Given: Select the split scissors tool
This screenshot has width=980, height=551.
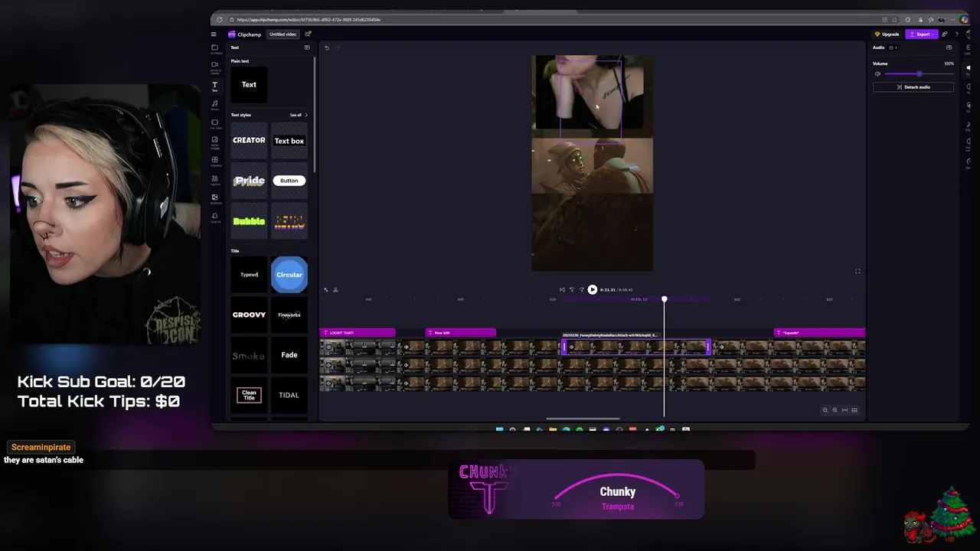Looking at the screenshot, I should 335,289.
